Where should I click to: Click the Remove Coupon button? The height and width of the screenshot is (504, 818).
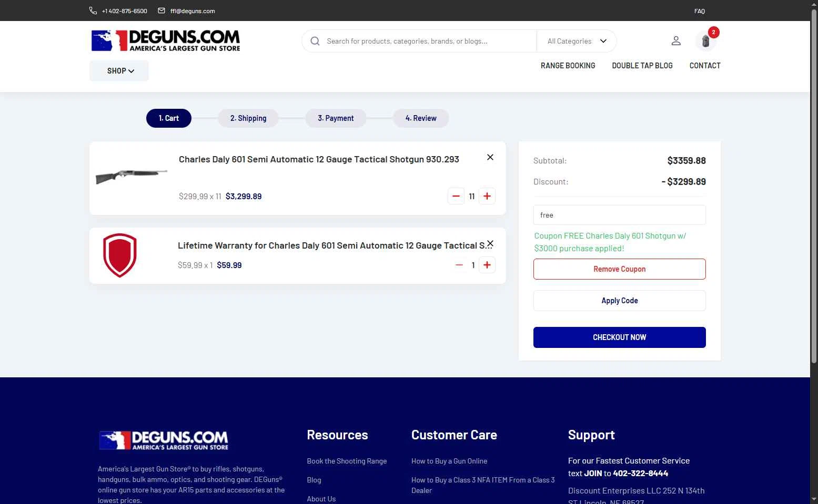(620, 269)
